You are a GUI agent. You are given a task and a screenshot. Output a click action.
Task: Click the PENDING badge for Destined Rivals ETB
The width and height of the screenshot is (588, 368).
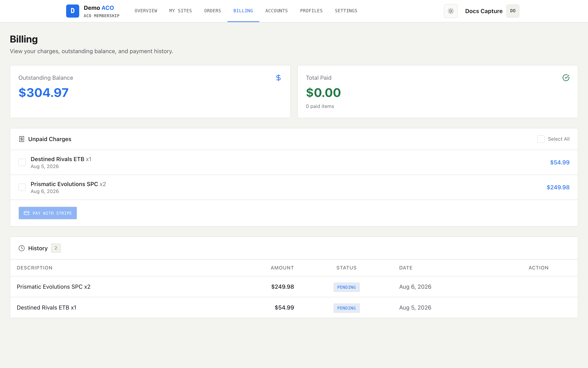346,308
